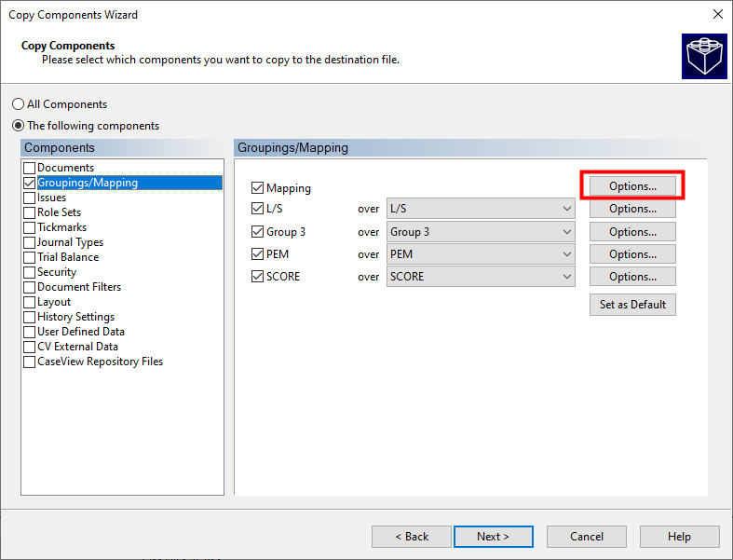Image resolution: width=733 pixels, height=560 pixels.
Task: Click Options button for SCORE row
Action: click(632, 277)
